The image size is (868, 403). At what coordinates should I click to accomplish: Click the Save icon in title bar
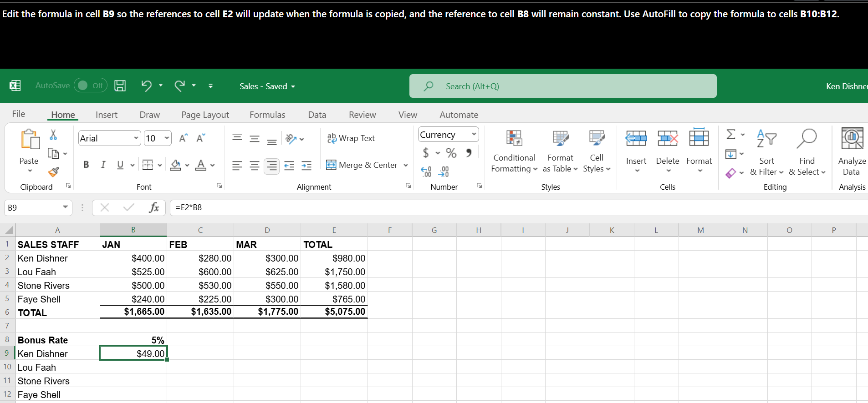tap(120, 86)
